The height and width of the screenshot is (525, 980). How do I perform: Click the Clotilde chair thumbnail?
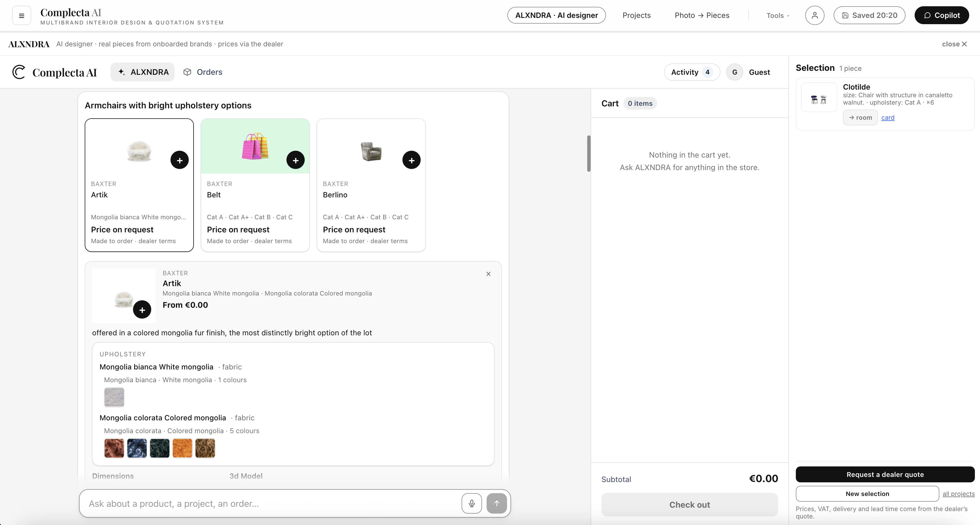tap(819, 98)
